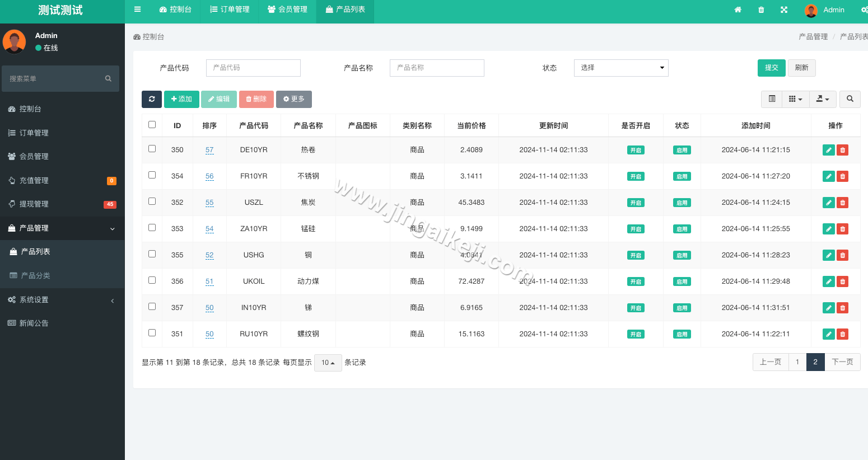Click the sort link 57 for product 350
The height and width of the screenshot is (460, 868).
tap(209, 150)
